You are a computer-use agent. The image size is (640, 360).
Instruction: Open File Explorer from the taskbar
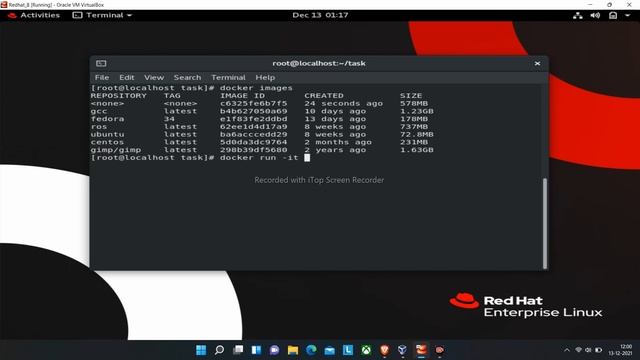[293, 350]
